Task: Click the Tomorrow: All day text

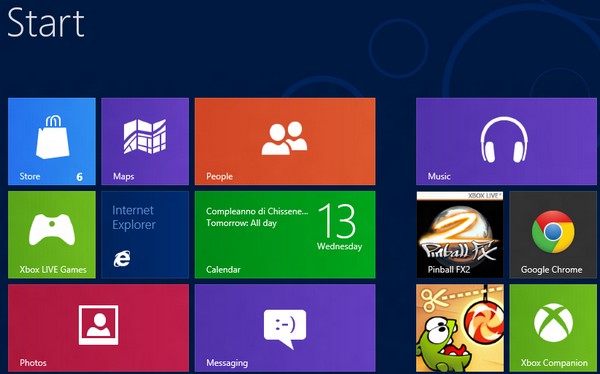Action: pyautogui.click(x=241, y=223)
